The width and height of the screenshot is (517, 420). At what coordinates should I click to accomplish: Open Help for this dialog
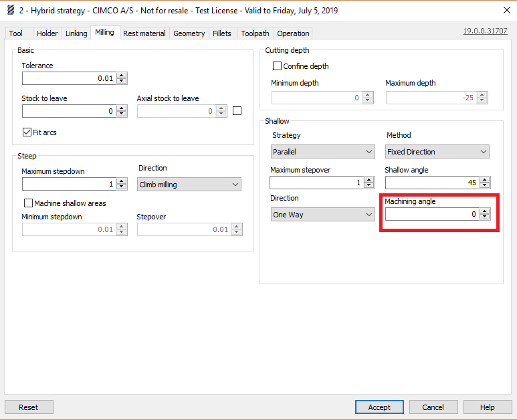(x=488, y=407)
